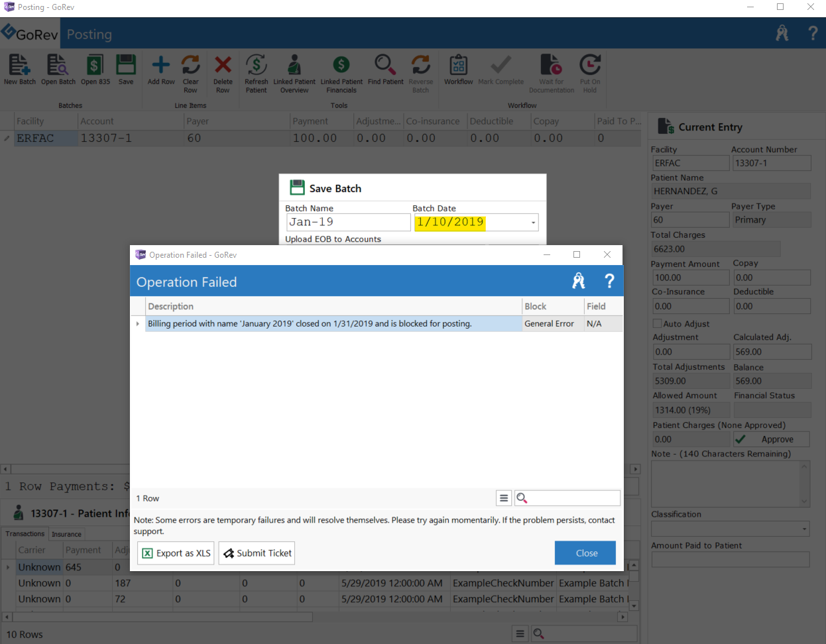Viewport: 826px width, 644px height.
Task: Click the Batch Name field
Action: point(348,223)
